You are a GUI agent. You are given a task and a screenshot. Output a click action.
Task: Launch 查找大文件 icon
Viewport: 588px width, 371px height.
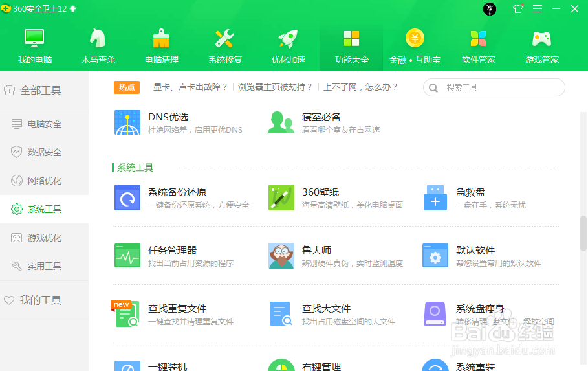(x=281, y=314)
